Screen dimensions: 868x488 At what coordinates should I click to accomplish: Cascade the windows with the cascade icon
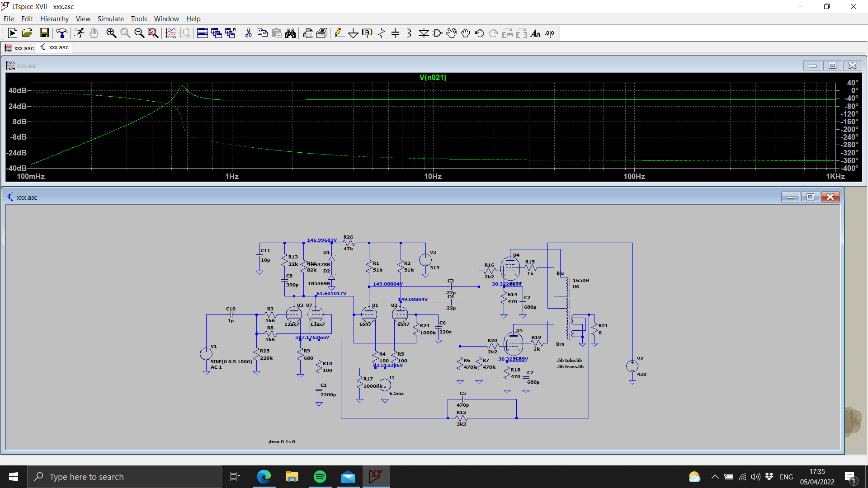[217, 33]
